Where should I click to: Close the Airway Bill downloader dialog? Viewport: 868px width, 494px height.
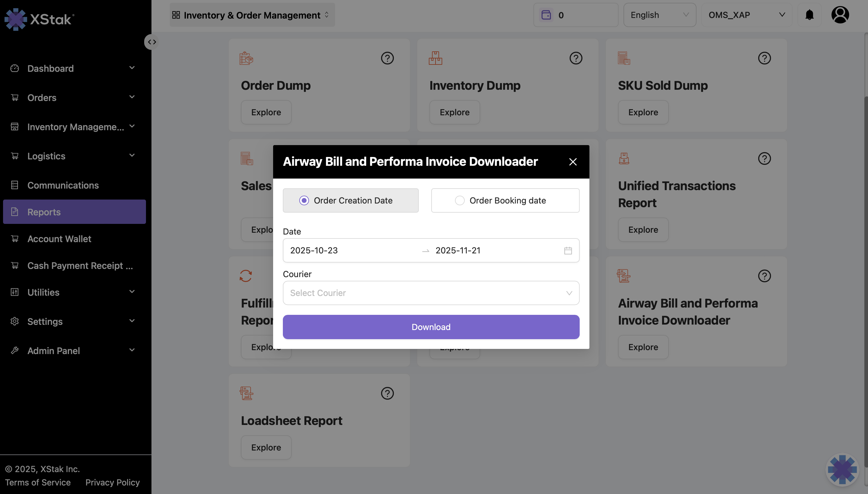pyautogui.click(x=573, y=162)
